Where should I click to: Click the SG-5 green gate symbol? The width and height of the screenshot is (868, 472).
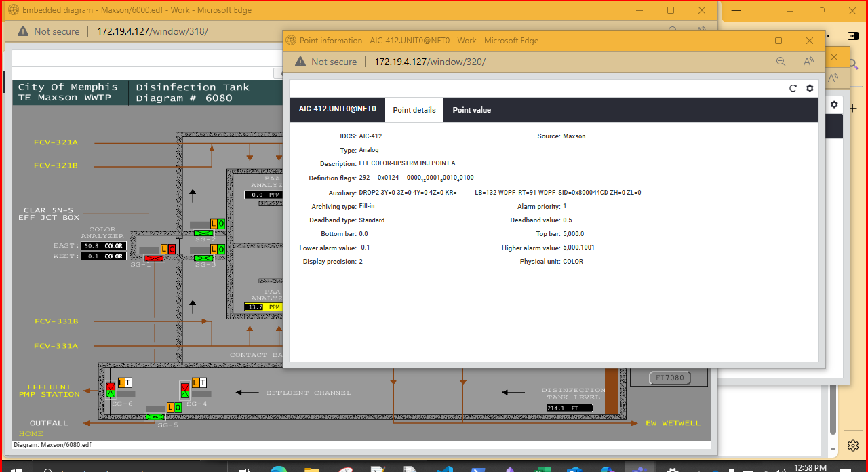pyautogui.click(x=155, y=417)
